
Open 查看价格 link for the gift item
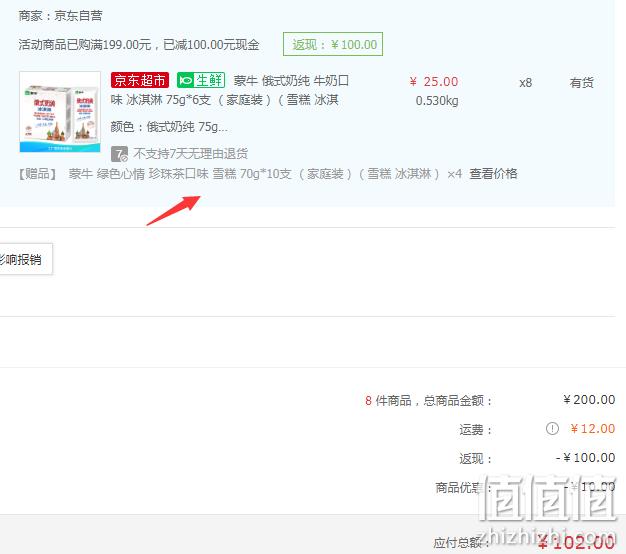(493, 174)
